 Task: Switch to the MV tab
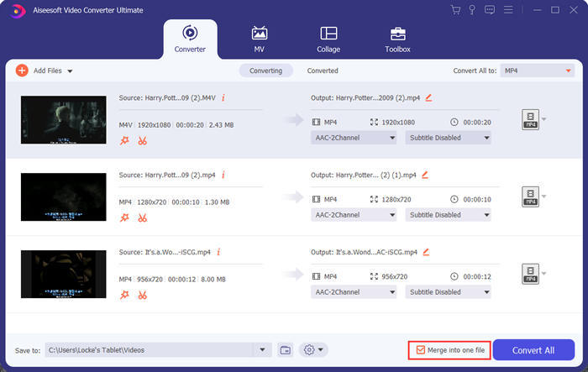pyautogui.click(x=259, y=39)
